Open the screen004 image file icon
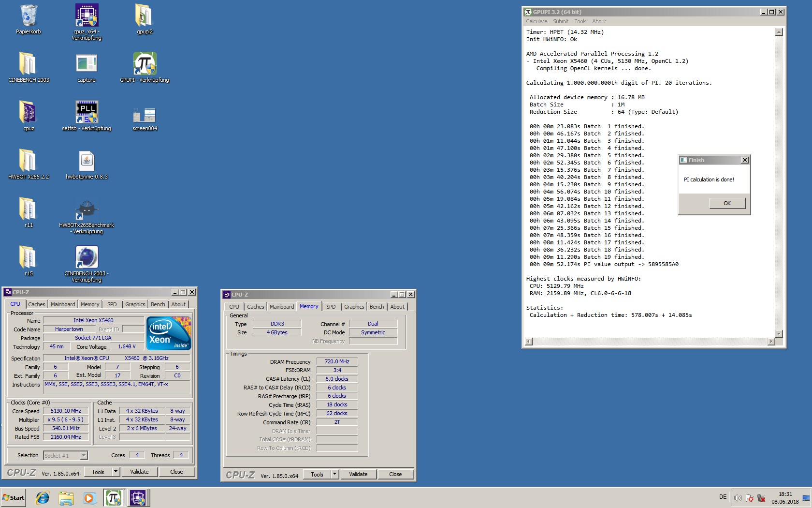This screenshot has width=812, height=508. (145, 119)
